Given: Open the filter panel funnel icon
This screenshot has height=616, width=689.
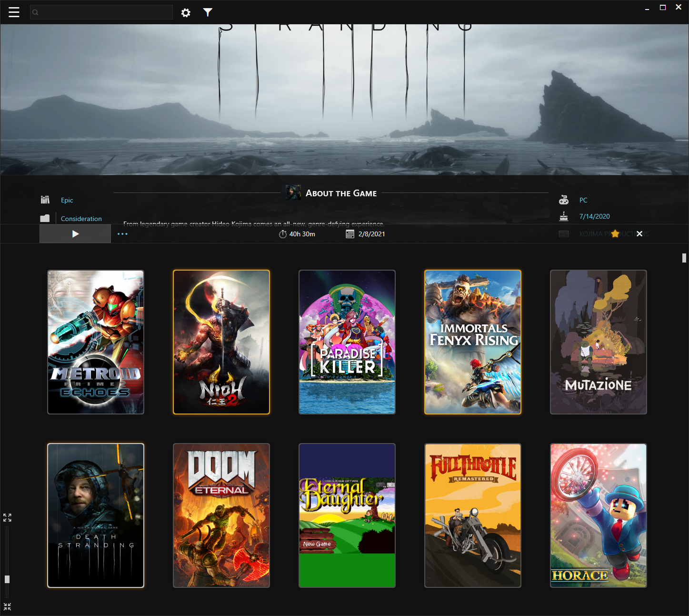Looking at the screenshot, I should pos(208,12).
